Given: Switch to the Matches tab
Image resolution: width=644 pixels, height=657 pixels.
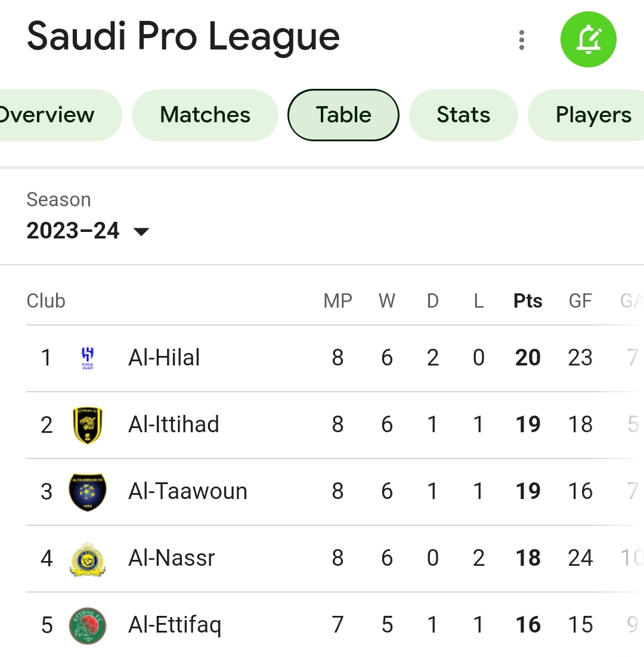Looking at the screenshot, I should [205, 115].
